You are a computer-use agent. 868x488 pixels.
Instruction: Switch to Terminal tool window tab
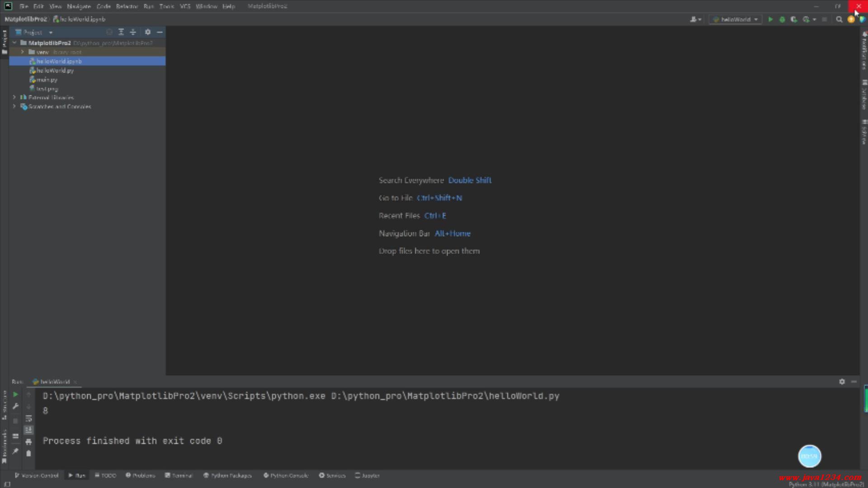179,475
